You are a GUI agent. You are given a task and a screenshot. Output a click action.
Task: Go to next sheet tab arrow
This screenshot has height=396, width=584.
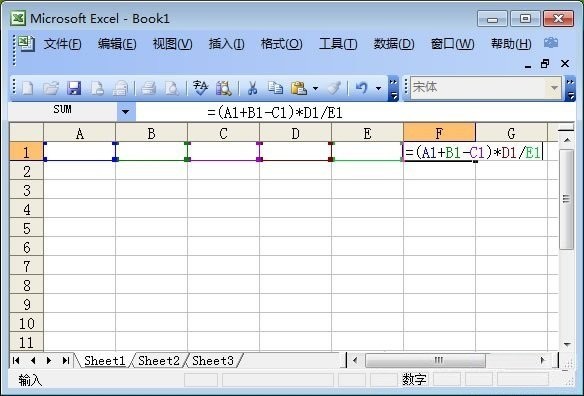49,360
